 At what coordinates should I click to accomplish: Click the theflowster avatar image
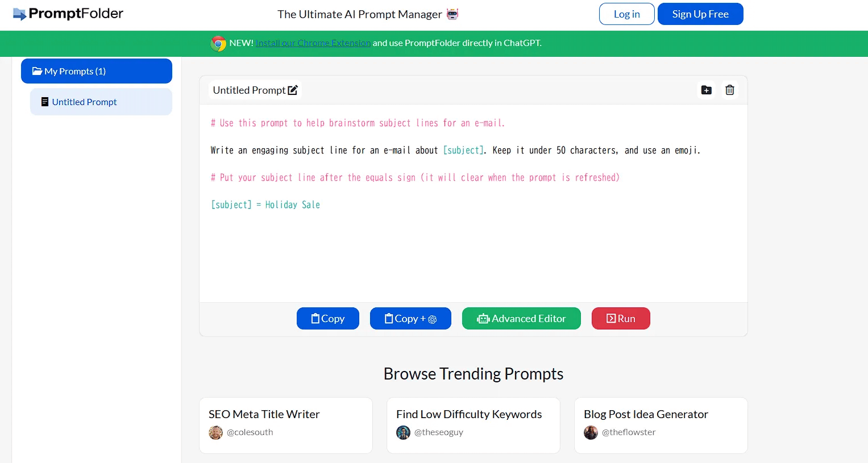click(x=591, y=433)
